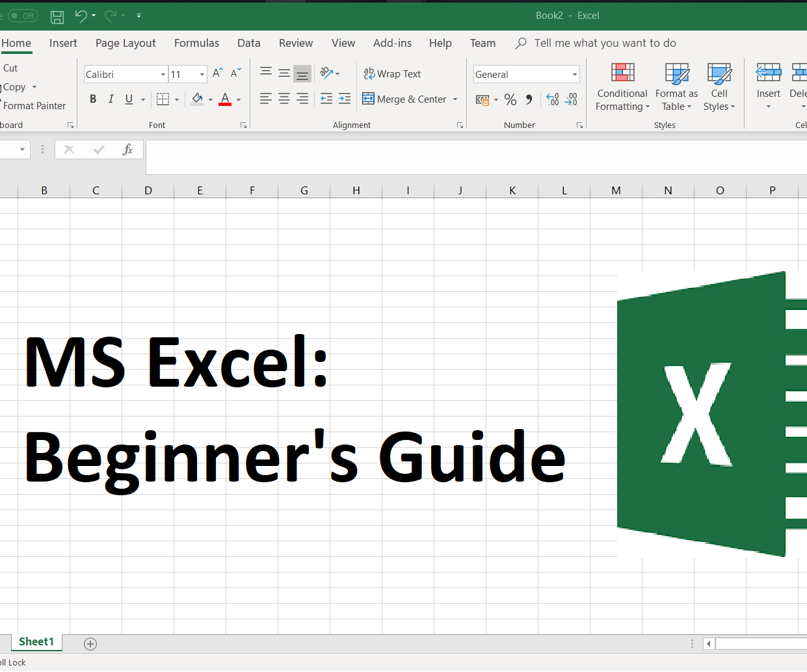Click the Orientation text rotation icon
This screenshot has height=672, width=807.
326,73
